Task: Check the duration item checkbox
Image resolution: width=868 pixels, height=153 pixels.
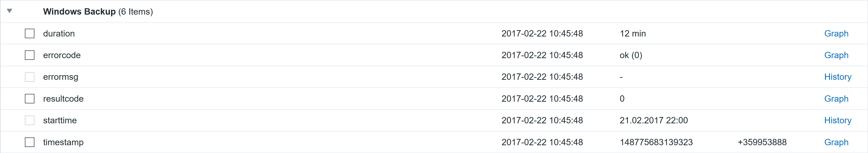Action: 30,34
